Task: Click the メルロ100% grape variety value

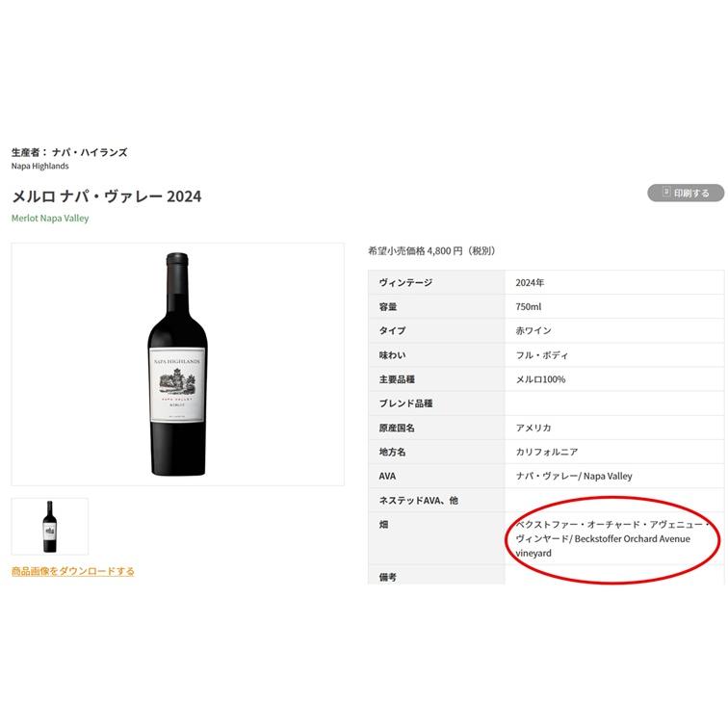Action: click(540, 379)
